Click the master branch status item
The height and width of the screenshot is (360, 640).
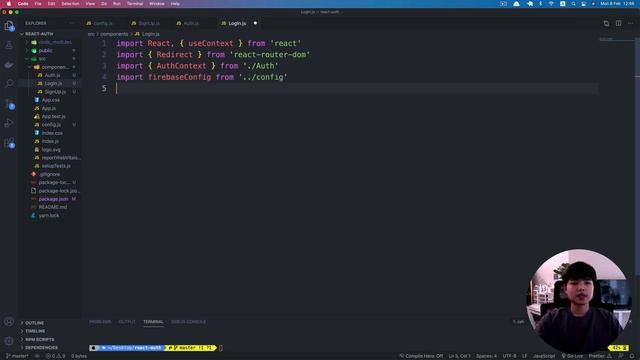(17, 356)
